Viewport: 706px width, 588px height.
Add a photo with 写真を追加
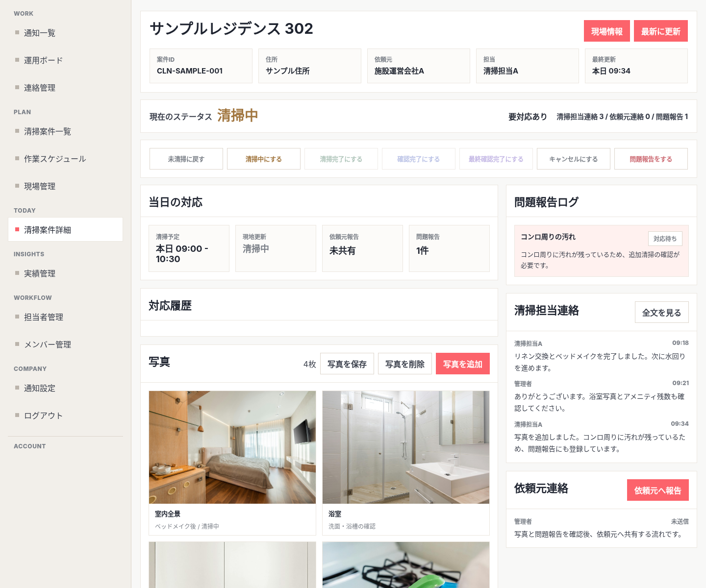coord(463,364)
